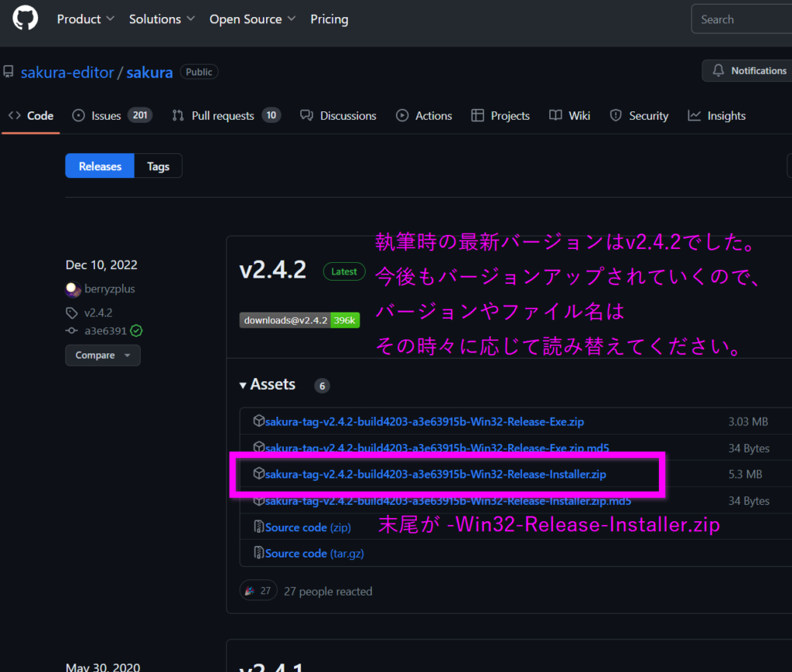Click the 27 people reacted text

[328, 592]
